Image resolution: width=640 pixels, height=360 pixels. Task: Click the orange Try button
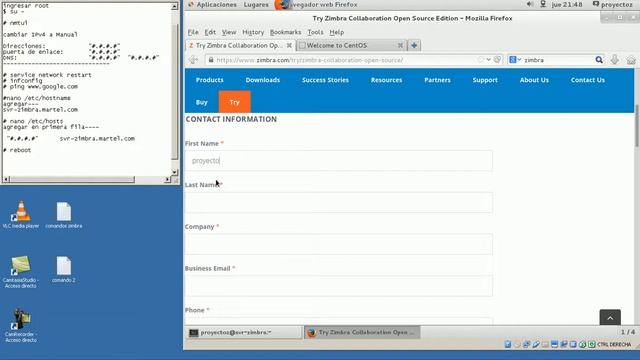coord(235,102)
